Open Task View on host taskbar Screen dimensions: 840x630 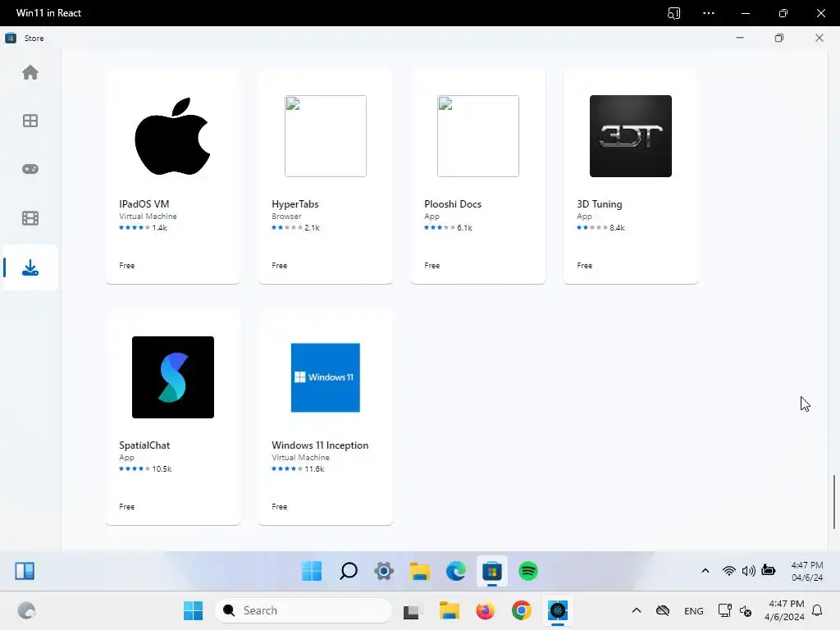coord(411,610)
